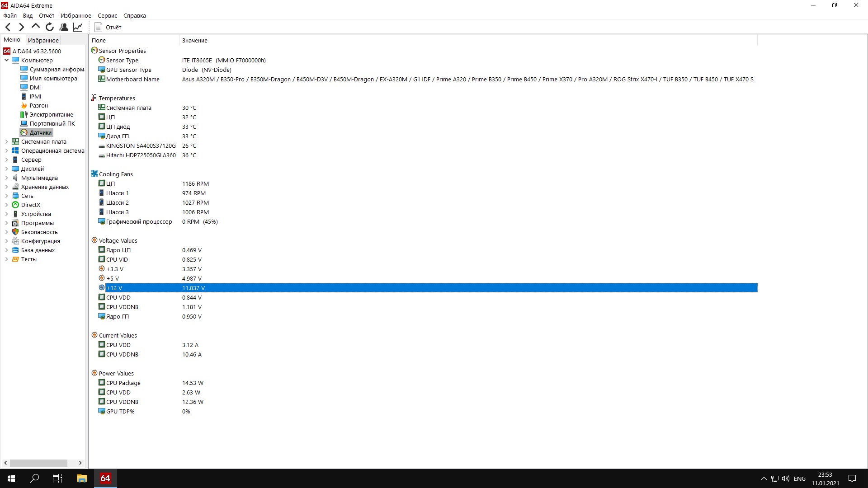The height and width of the screenshot is (488, 868).
Task: Open Windows search from the taskbar
Action: click(x=34, y=479)
